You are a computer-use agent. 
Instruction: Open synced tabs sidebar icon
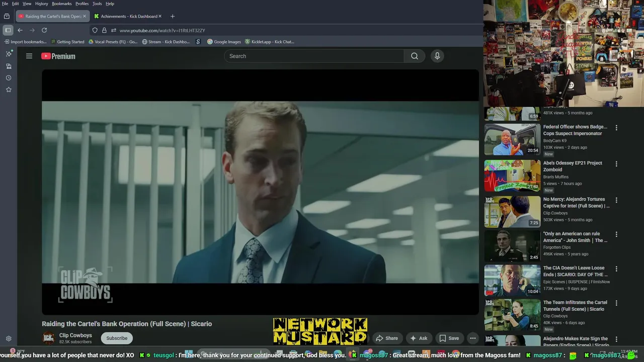9,66
